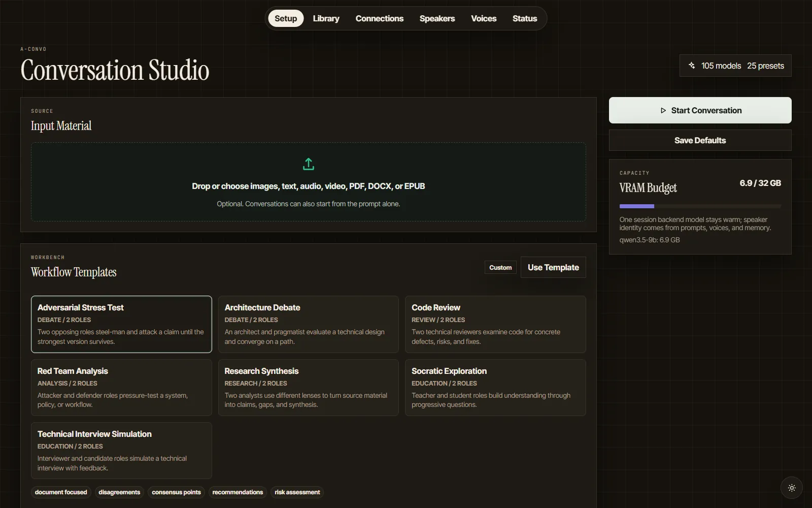Go to the Connections tab
Screen dimensions: 812x508
(x=380, y=18)
